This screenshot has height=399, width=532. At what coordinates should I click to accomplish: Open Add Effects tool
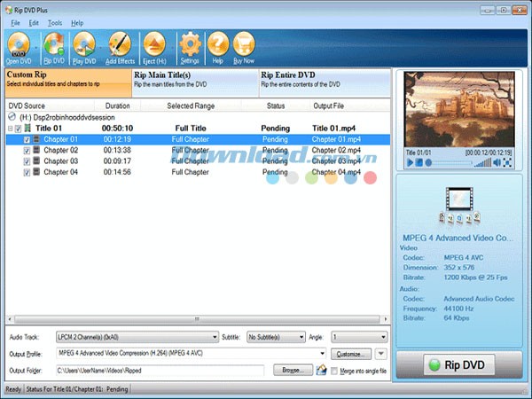coord(120,44)
